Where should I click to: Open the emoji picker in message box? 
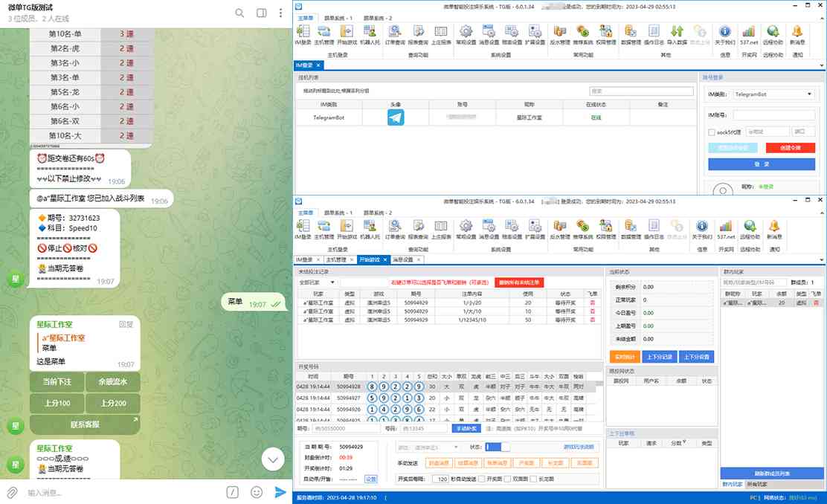[x=257, y=492]
